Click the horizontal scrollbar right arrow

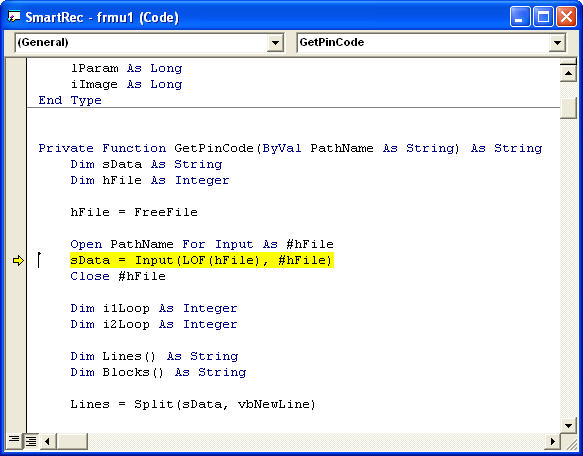[x=553, y=441]
